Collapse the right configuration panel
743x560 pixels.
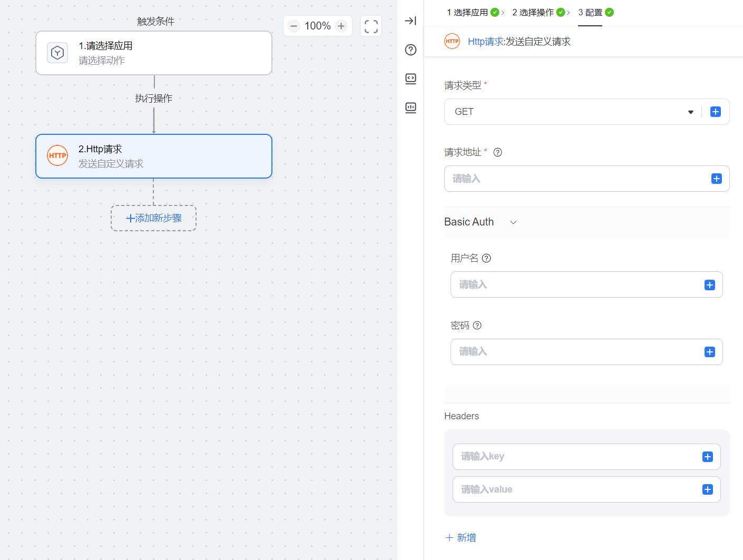[x=410, y=21]
